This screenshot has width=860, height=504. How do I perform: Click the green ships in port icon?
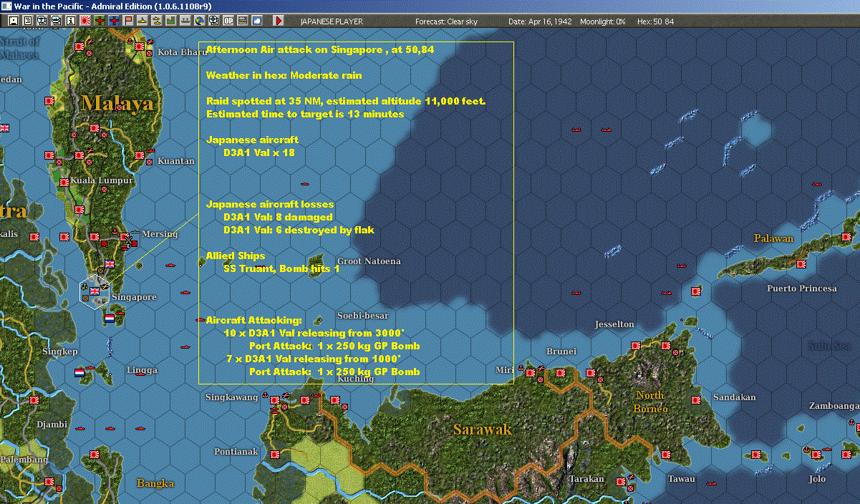[185, 21]
